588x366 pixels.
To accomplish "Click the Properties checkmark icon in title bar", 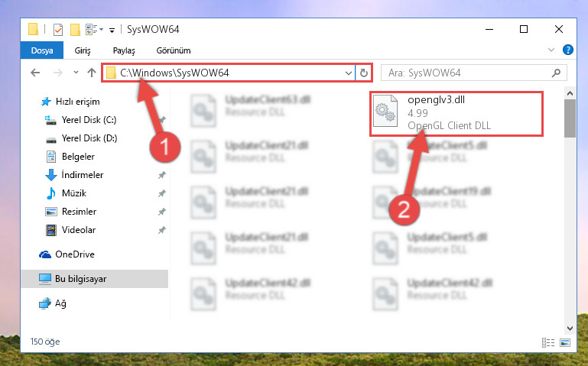I will [58, 30].
